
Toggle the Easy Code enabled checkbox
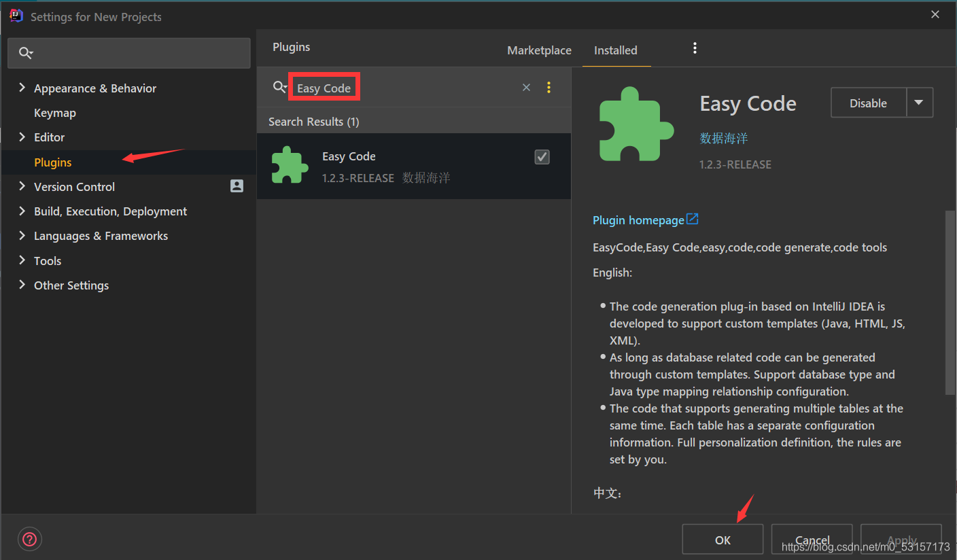click(x=542, y=157)
